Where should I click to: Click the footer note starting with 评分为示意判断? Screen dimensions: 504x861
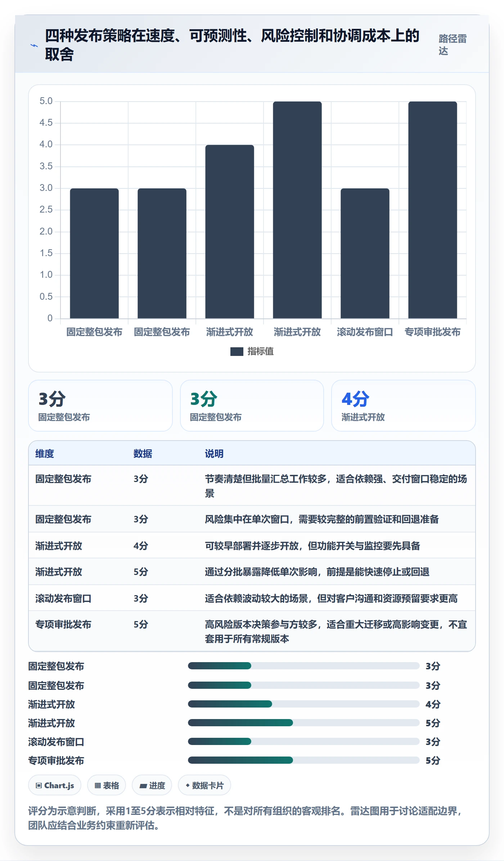(246, 818)
